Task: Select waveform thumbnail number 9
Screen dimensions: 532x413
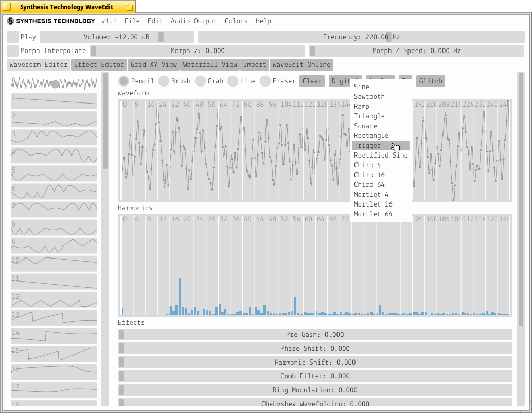Action: point(54,246)
